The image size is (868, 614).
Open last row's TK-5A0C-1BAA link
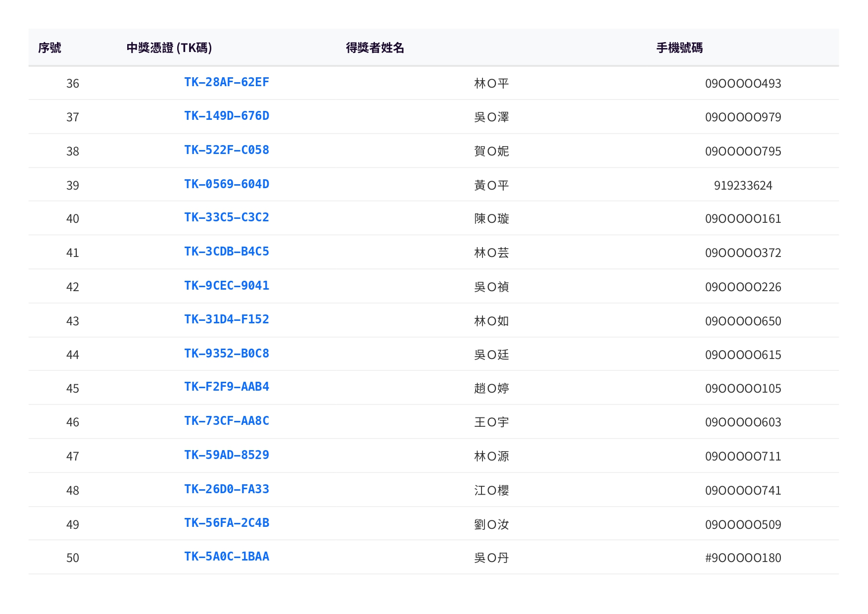[x=226, y=557]
